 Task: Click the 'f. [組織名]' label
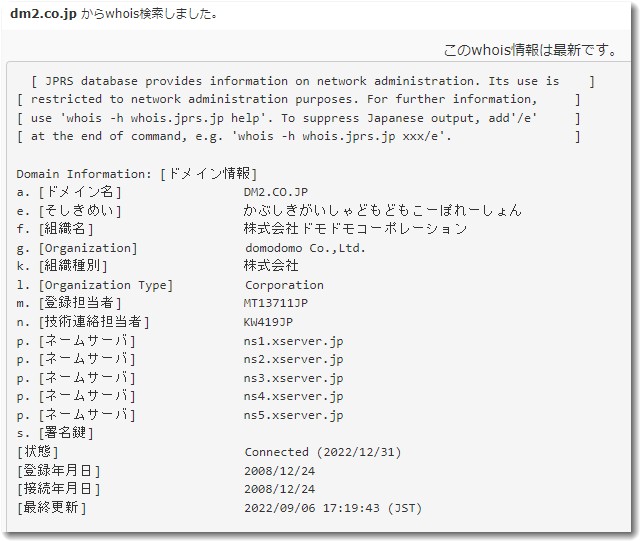(55, 229)
